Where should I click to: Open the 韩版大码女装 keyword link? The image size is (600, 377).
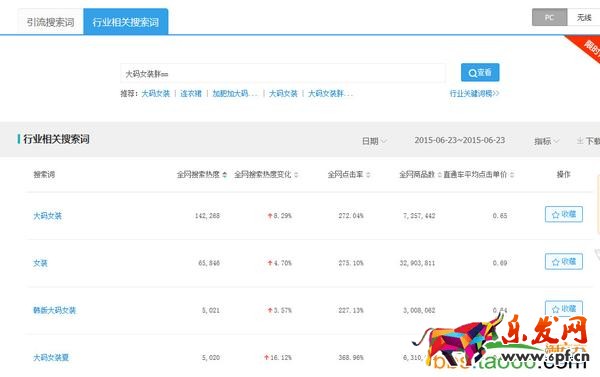pyautogui.click(x=55, y=310)
